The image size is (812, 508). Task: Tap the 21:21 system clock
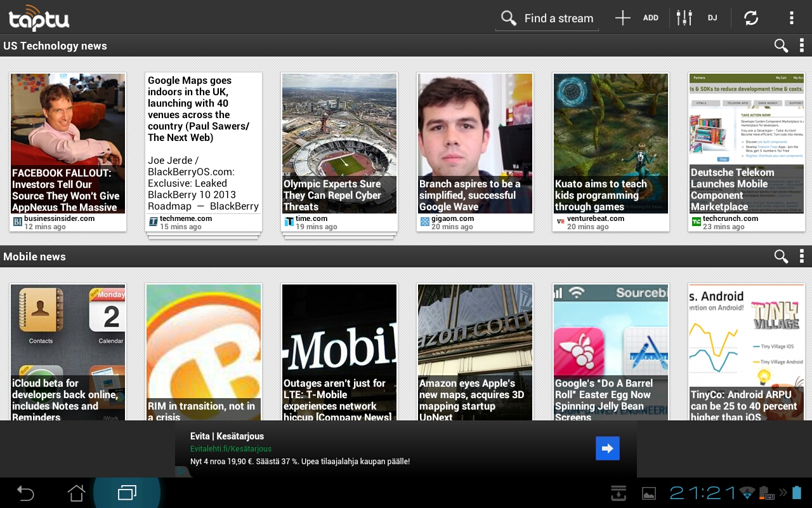pos(703,493)
